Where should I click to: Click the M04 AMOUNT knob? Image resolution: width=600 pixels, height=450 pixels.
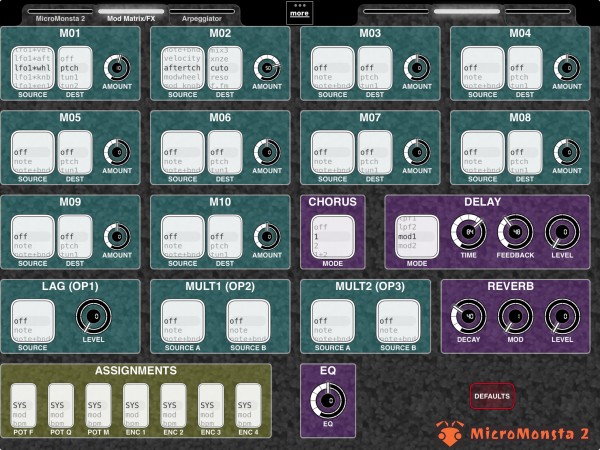click(567, 68)
